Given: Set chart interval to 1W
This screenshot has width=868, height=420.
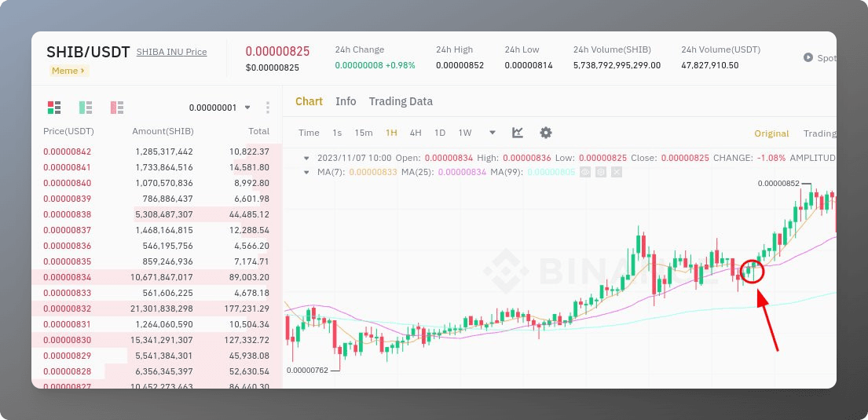Looking at the screenshot, I should [465, 133].
